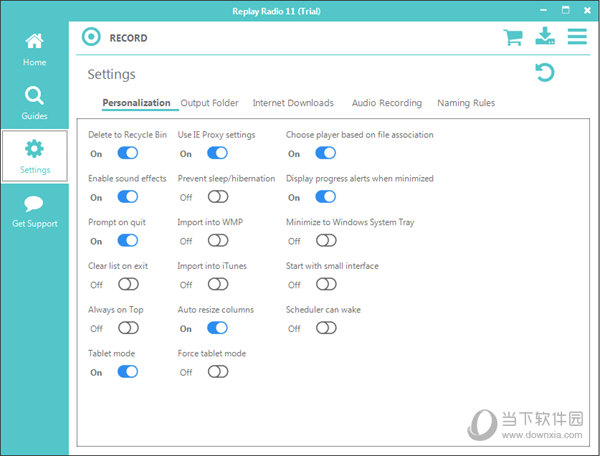Click the 'Scheduler can wake' label
Image resolution: width=600 pixels, height=456 pixels.
click(x=323, y=309)
